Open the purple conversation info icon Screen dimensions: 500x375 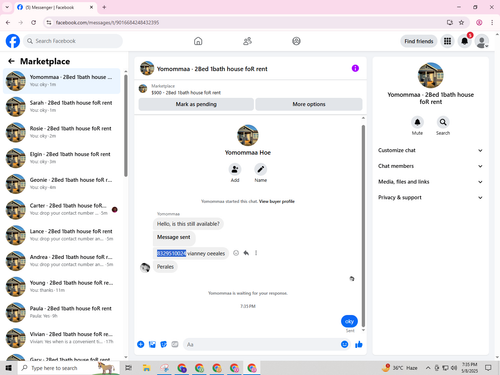click(355, 68)
